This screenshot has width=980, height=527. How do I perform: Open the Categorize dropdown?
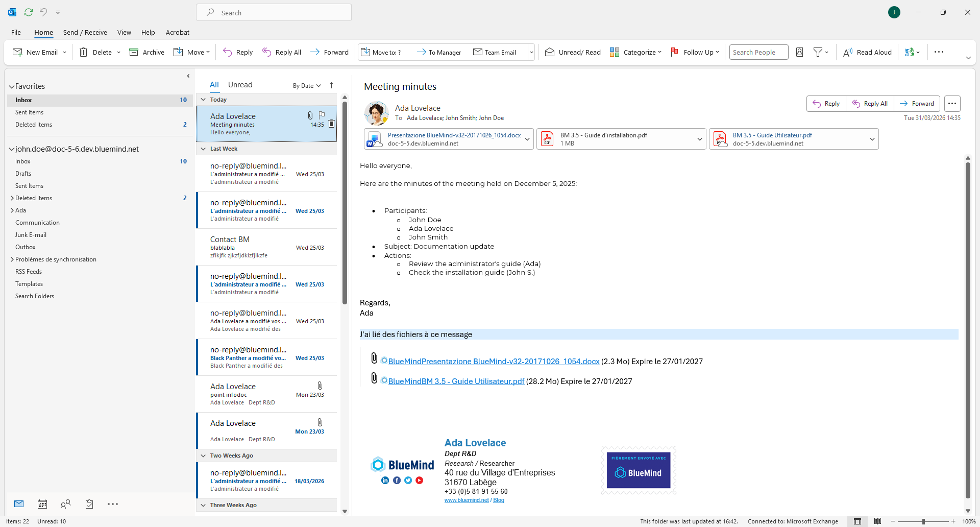pyautogui.click(x=635, y=52)
